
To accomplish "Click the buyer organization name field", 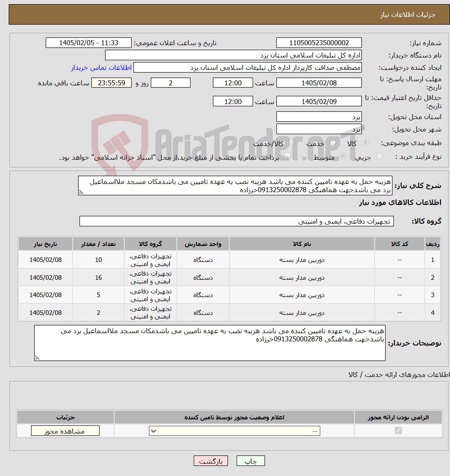I will 233,55.
